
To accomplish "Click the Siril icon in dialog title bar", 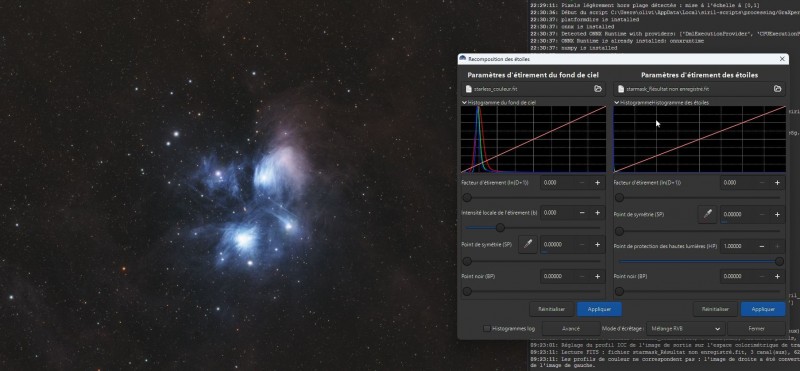I will pyautogui.click(x=462, y=59).
